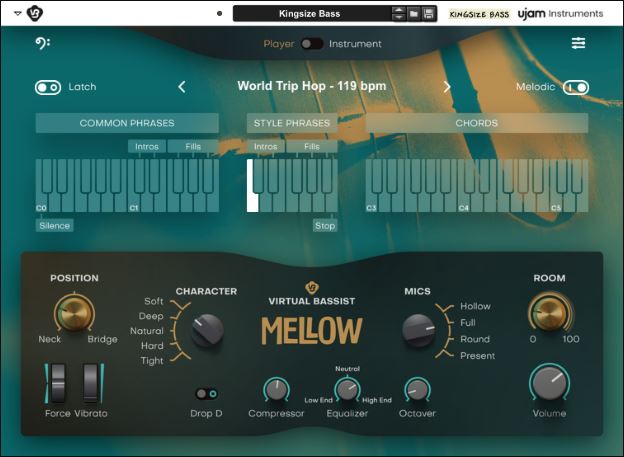Click the Virtual Bassist logo icon in title bar

(x=35, y=13)
